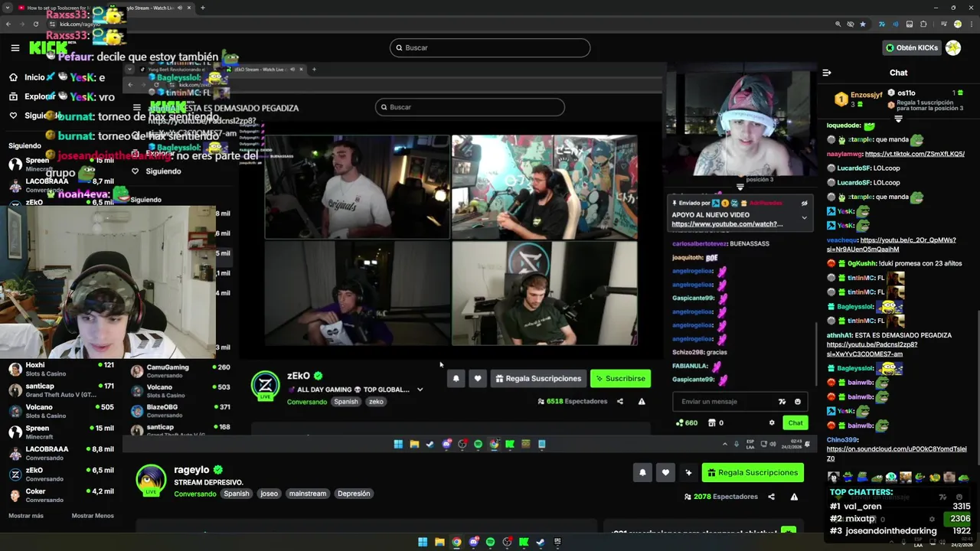Select the joseo tag

click(269, 494)
